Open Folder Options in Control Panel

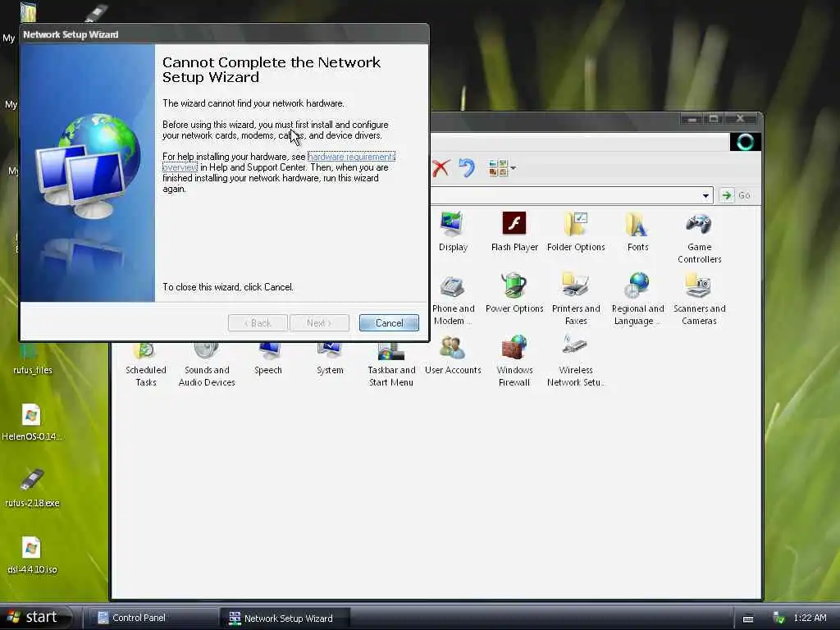pyautogui.click(x=576, y=231)
